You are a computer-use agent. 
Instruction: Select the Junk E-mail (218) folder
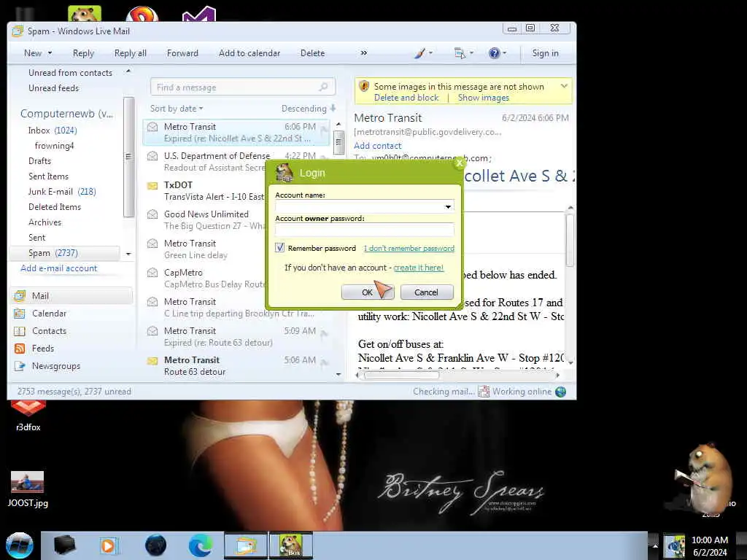62,192
